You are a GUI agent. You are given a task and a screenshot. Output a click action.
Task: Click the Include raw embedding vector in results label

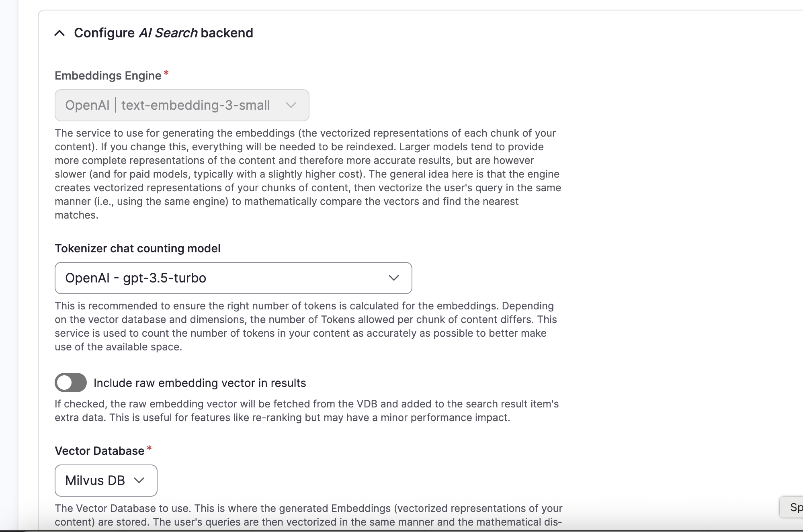[200, 383]
